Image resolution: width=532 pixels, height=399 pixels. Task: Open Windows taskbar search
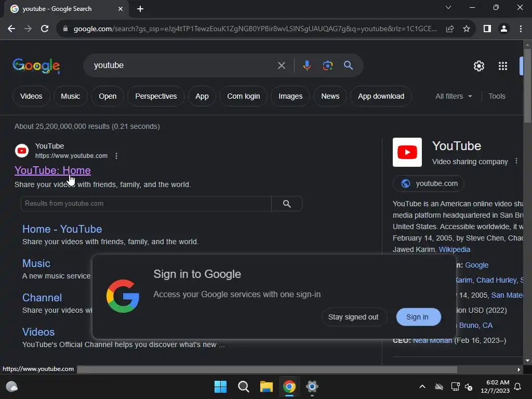point(243,387)
